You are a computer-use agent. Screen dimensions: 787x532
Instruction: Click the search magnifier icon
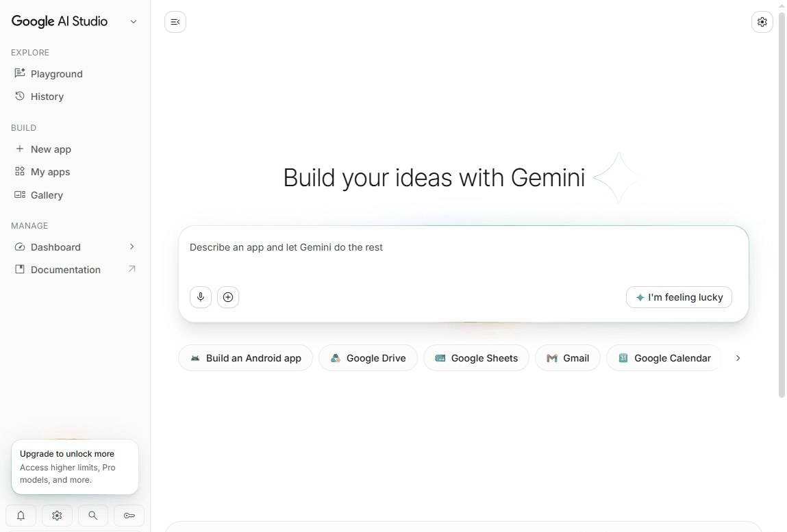point(93,516)
